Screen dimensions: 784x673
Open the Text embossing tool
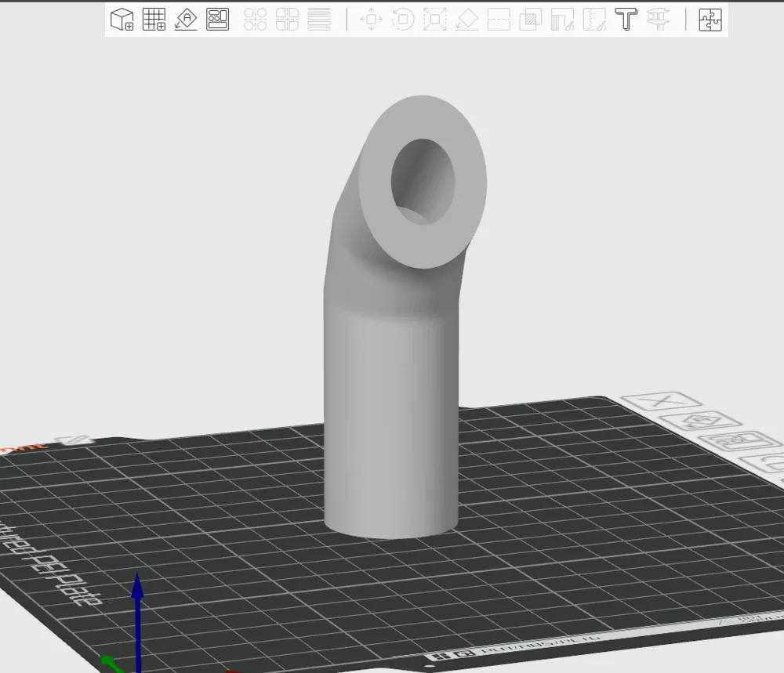coord(625,20)
